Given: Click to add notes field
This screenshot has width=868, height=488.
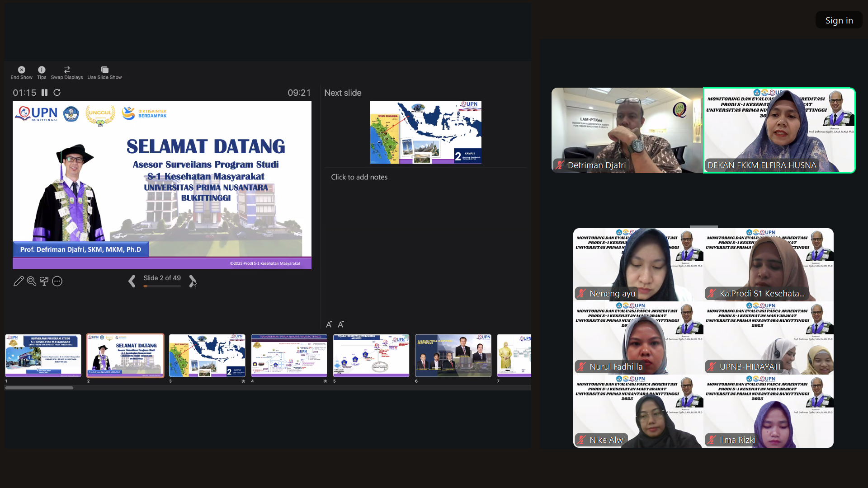Looking at the screenshot, I should [359, 177].
